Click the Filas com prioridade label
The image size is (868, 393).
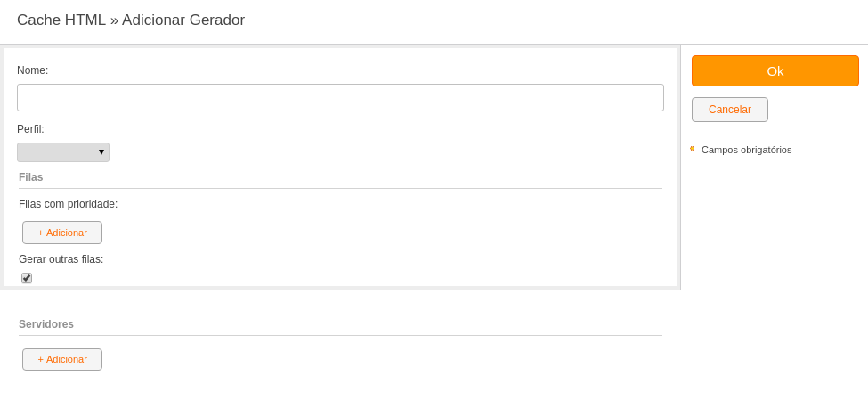68,204
